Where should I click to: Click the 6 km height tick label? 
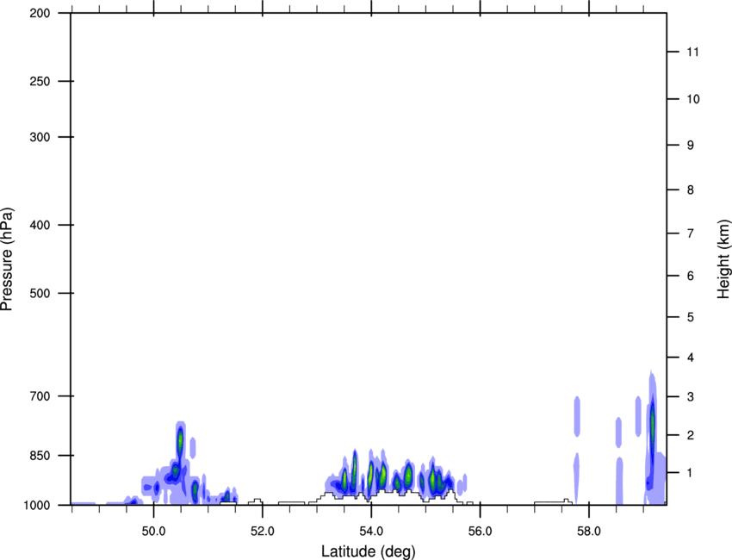(691, 276)
